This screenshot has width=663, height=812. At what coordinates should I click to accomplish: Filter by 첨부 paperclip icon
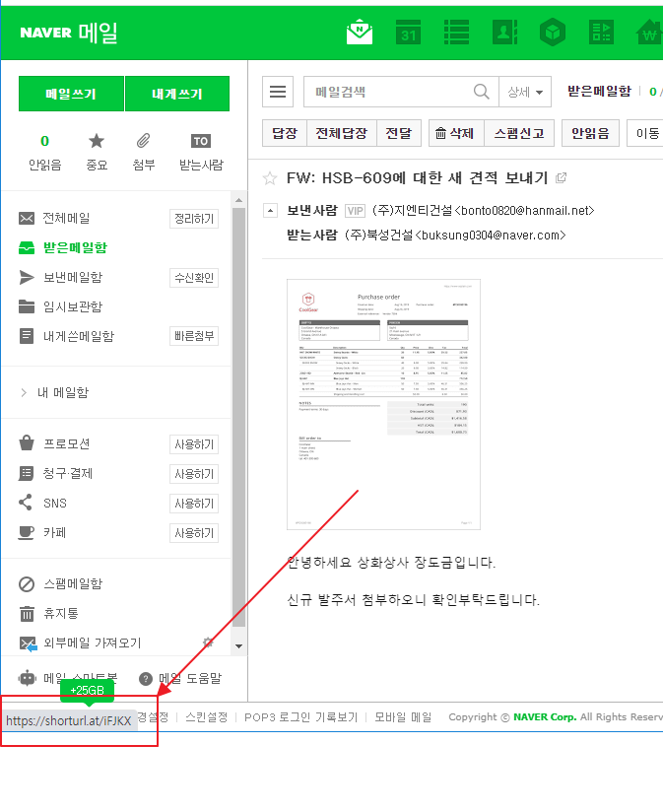(144, 152)
